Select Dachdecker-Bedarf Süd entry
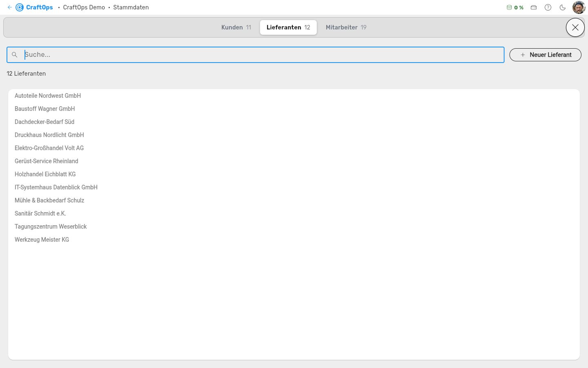Viewport: 588px width, 368px height. pyautogui.click(x=294, y=122)
